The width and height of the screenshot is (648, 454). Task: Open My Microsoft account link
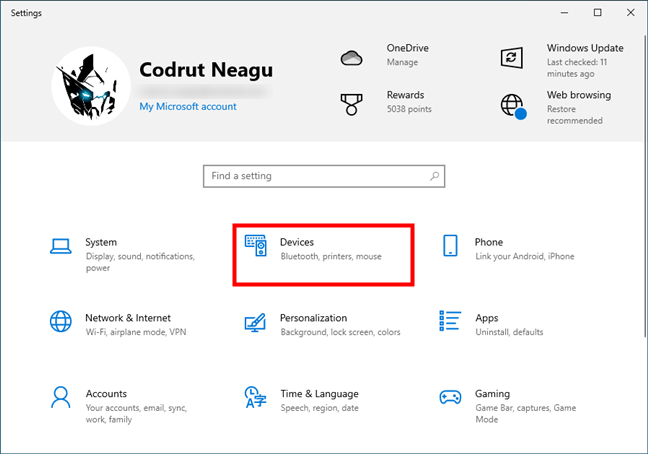click(188, 107)
